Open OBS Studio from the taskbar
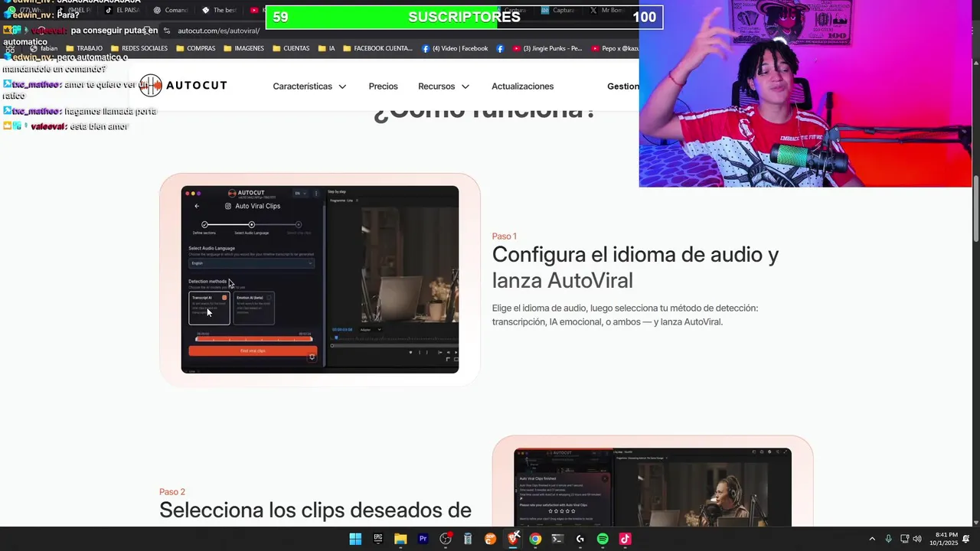 pos(446,539)
